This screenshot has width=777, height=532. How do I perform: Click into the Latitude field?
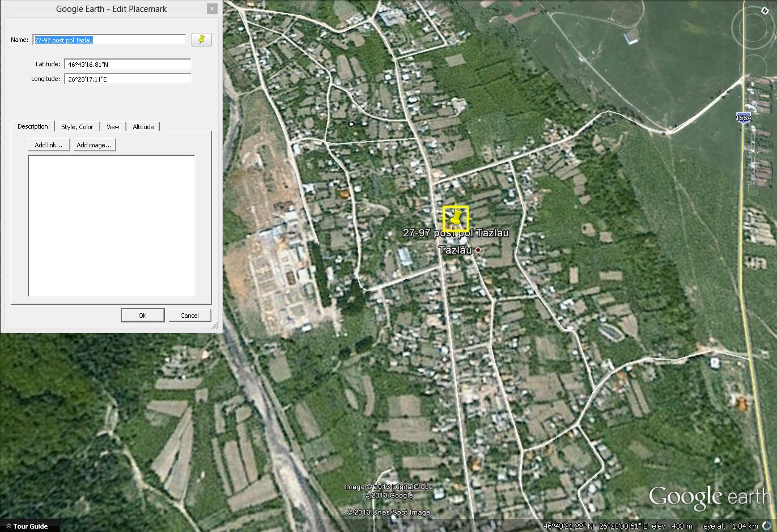pos(128,65)
